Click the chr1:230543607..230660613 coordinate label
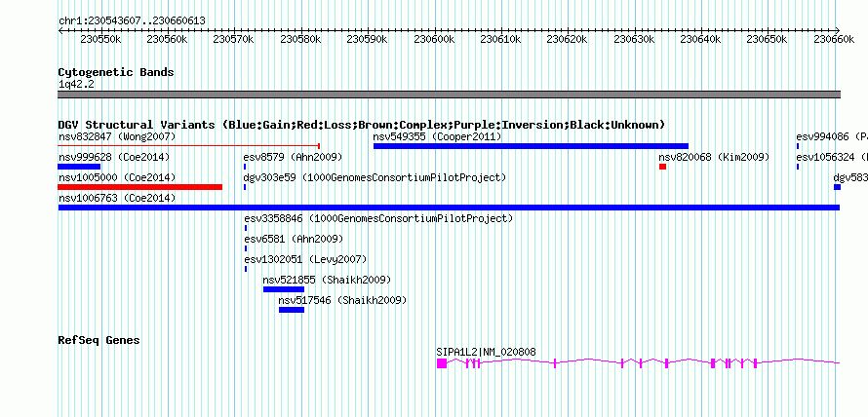The height and width of the screenshot is (417, 868). pos(132,21)
